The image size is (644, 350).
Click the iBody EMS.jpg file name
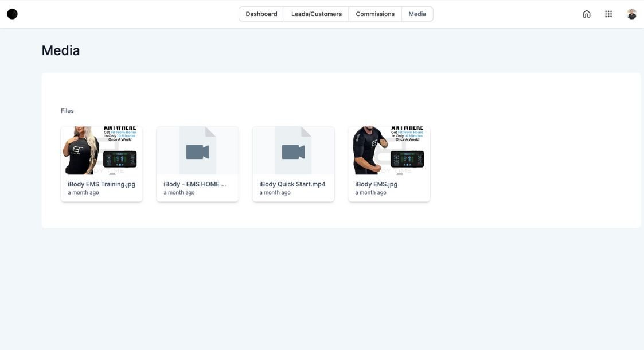[x=376, y=184]
